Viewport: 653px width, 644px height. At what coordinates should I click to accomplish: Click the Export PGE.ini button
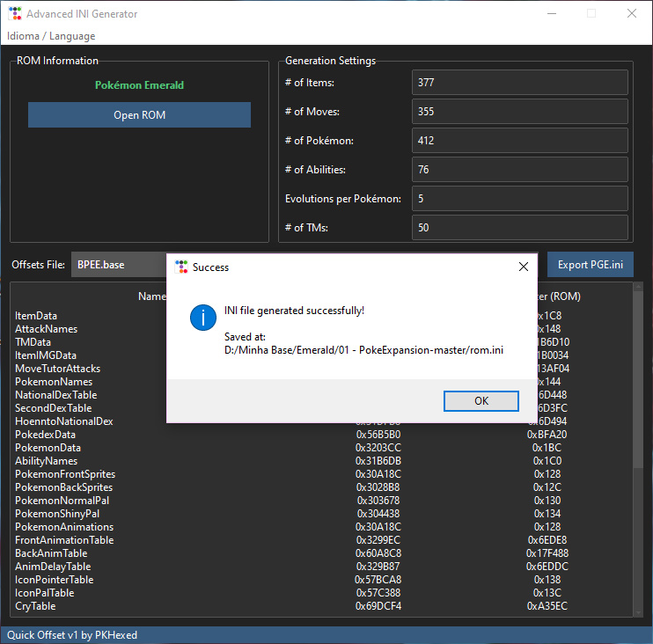pos(590,265)
